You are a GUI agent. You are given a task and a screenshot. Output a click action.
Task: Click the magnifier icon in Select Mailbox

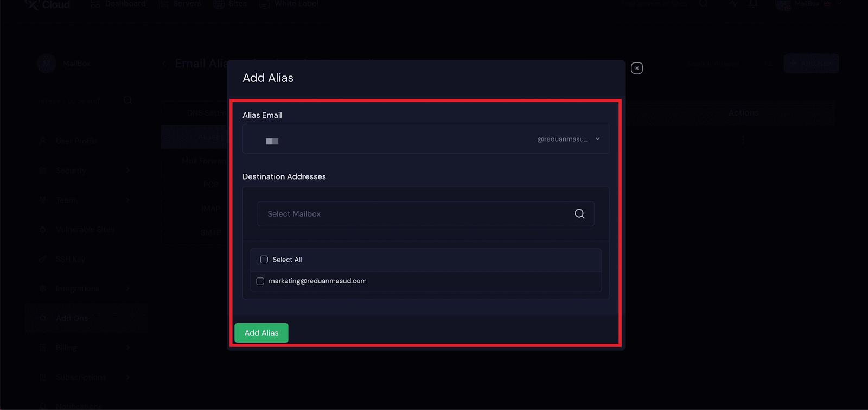[579, 214]
